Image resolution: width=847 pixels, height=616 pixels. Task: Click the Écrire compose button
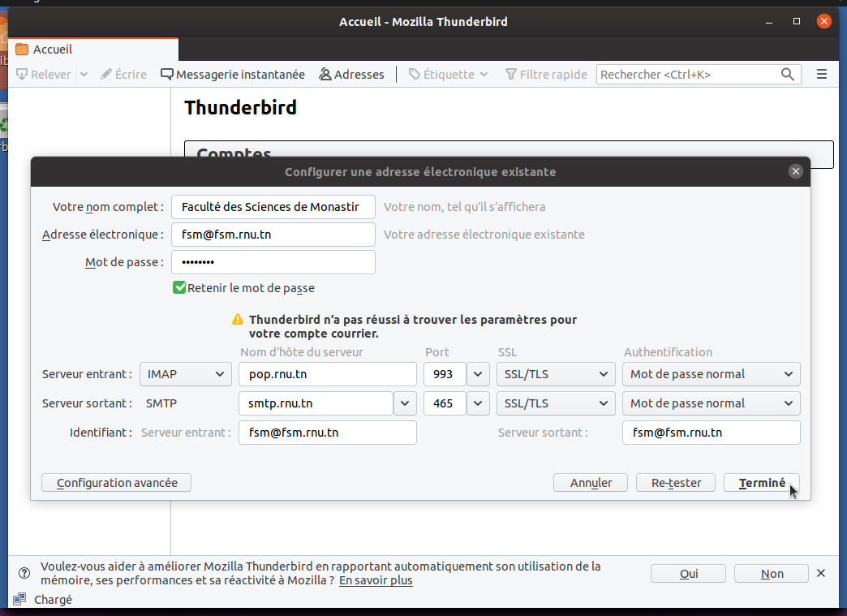point(123,75)
